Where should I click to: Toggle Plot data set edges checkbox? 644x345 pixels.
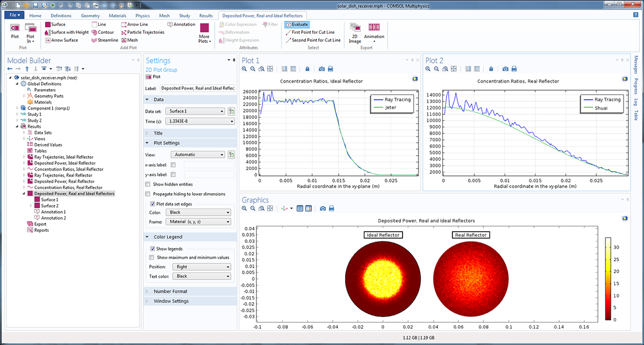pyautogui.click(x=153, y=204)
